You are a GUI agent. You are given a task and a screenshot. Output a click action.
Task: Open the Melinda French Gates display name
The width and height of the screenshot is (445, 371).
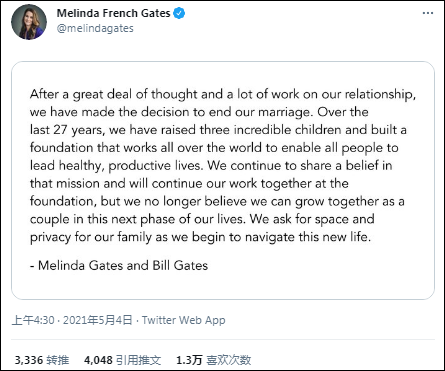(113, 13)
